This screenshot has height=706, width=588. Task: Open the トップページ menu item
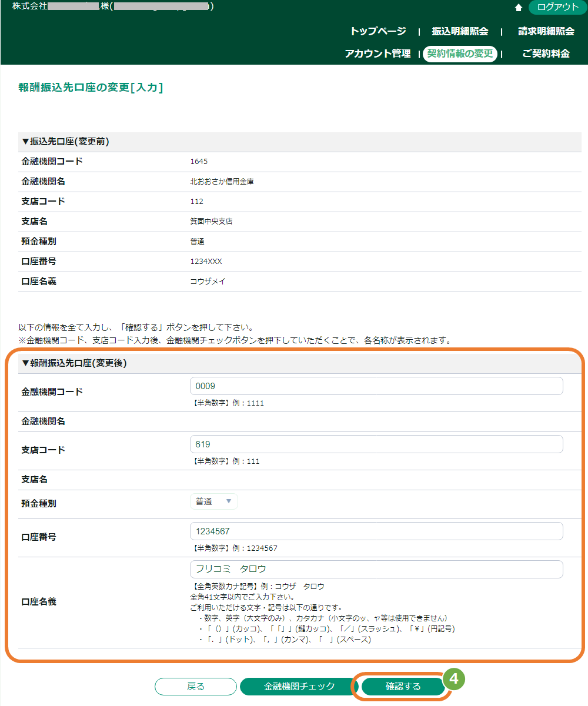[378, 31]
